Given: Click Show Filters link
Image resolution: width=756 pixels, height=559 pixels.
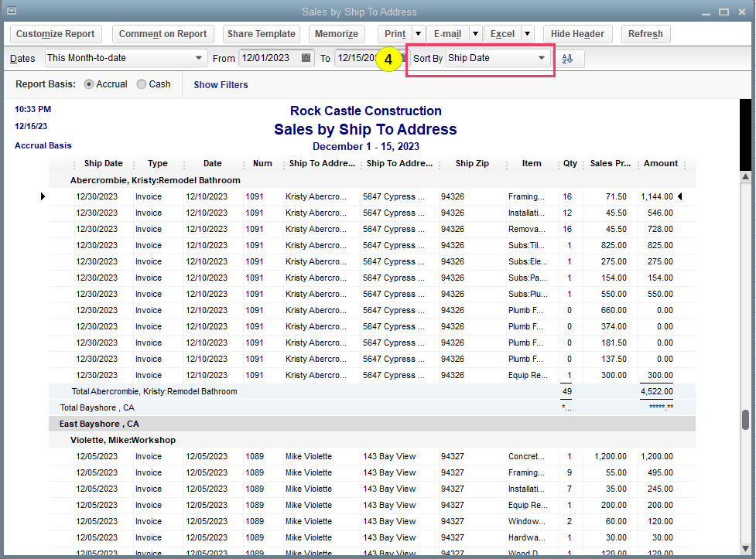Looking at the screenshot, I should pyautogui.click(x=221, y=85).
